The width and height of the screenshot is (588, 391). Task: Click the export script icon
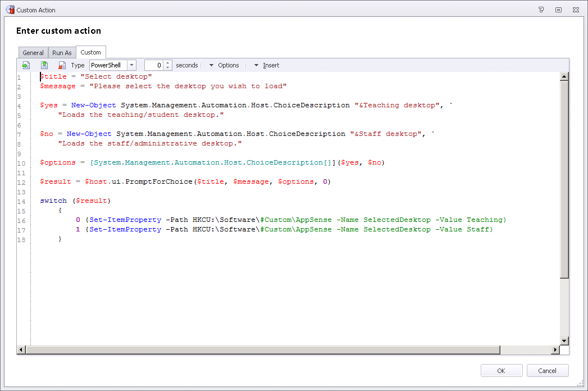click(x=44, y=65)
